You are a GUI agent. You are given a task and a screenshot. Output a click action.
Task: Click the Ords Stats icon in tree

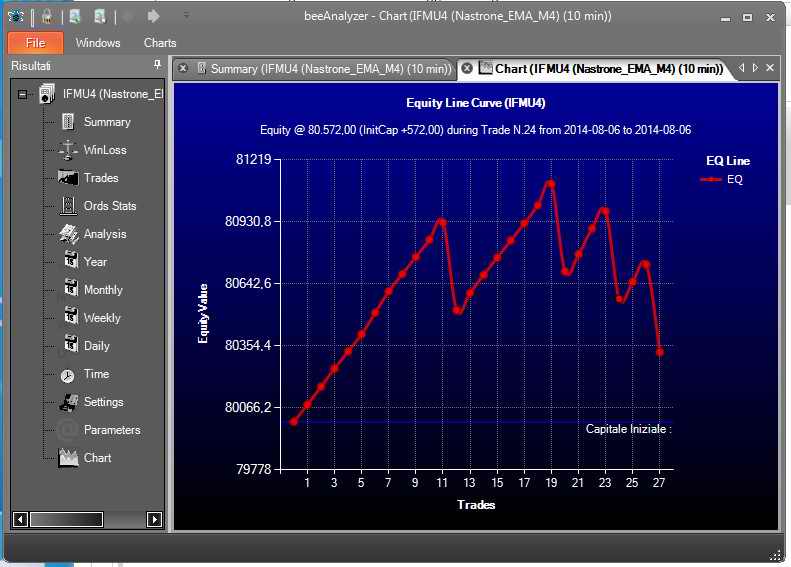[x=68, y=206]
